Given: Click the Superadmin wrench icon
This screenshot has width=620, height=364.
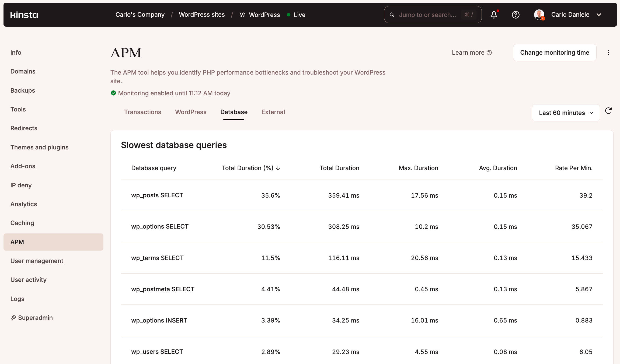Looking at the screenshot, I should click(13, 318).
